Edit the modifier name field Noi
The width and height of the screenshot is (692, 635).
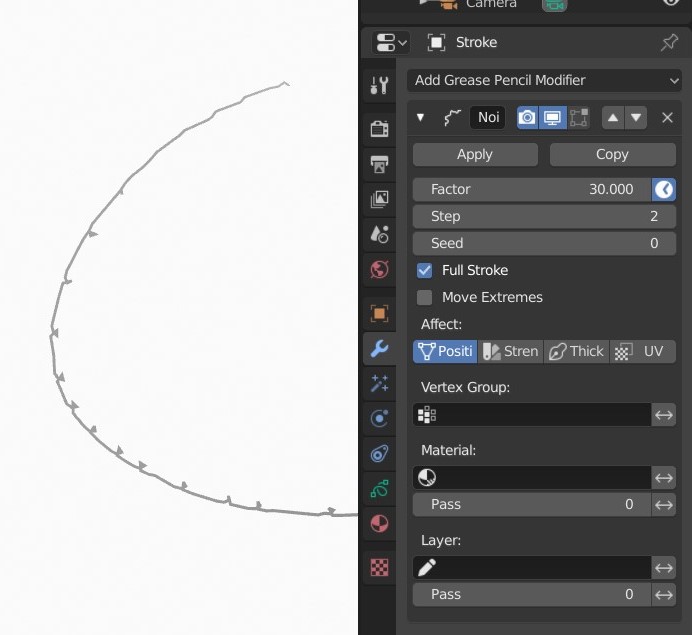pyautogui.click(x=488, y=117)
